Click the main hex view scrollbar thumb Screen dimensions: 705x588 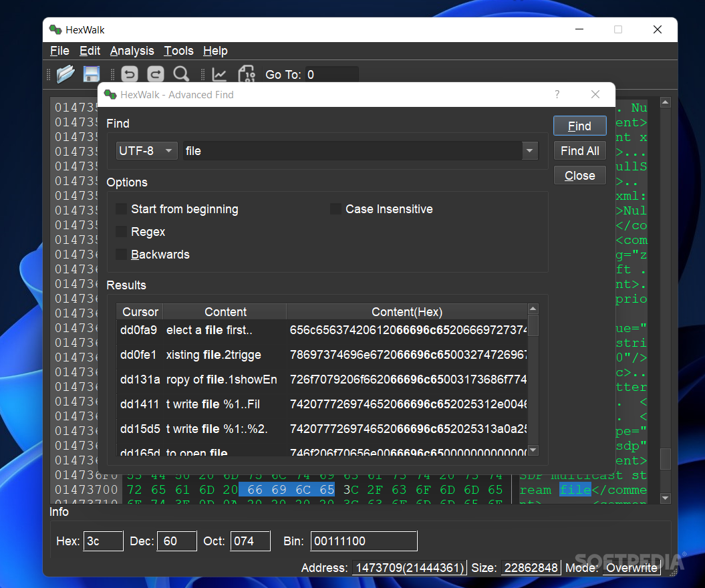665,459
